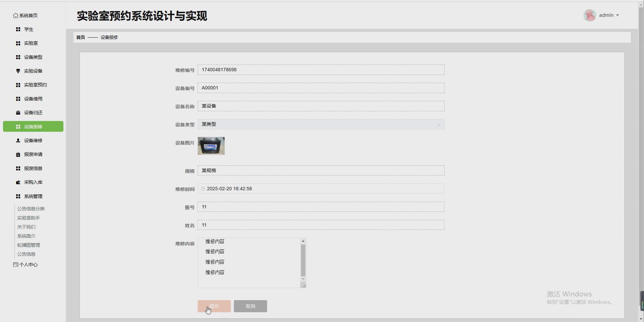Open 轮播图管理 under 系统管理
Image resolution: width=644 pixels, height=322 pixels.
pyautogui.click(x=29, y=245)
